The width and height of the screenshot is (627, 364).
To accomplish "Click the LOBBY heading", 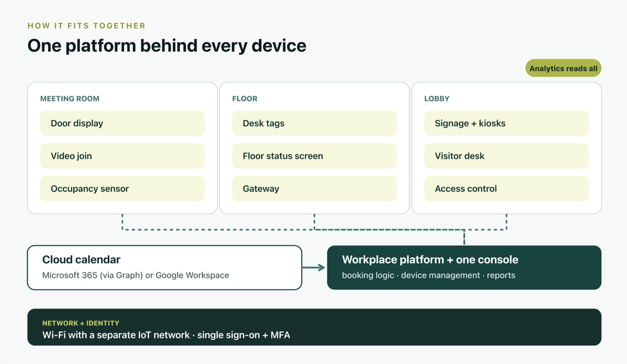I will (x=437, y=99).
